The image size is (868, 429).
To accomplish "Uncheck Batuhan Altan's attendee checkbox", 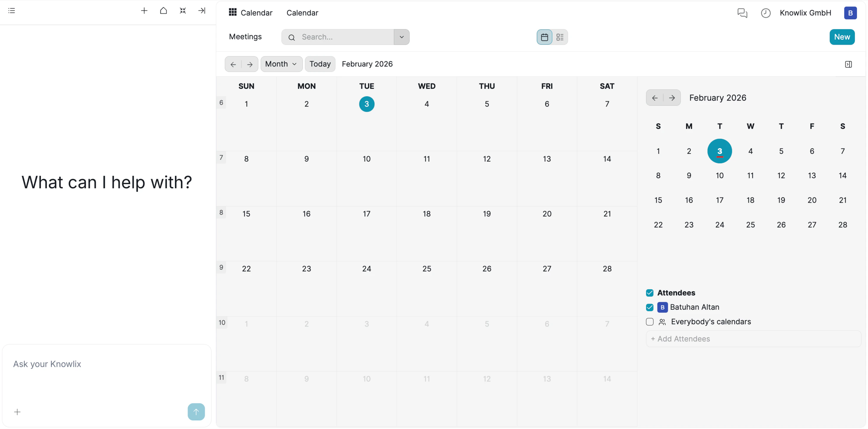I will point(650,308).
